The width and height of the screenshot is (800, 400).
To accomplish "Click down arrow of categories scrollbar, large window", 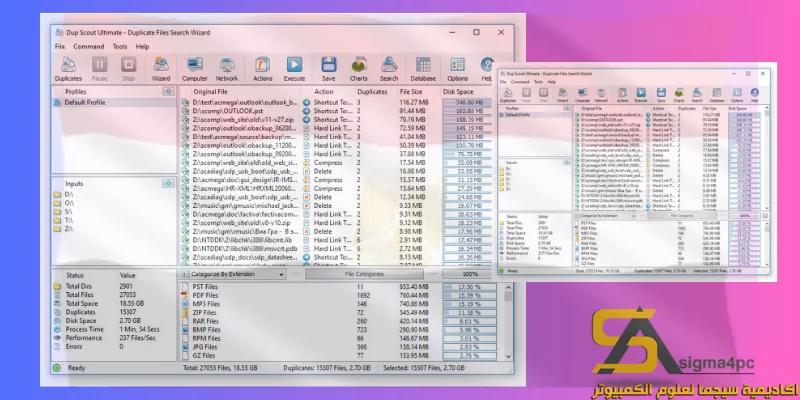I will point(508,357).
